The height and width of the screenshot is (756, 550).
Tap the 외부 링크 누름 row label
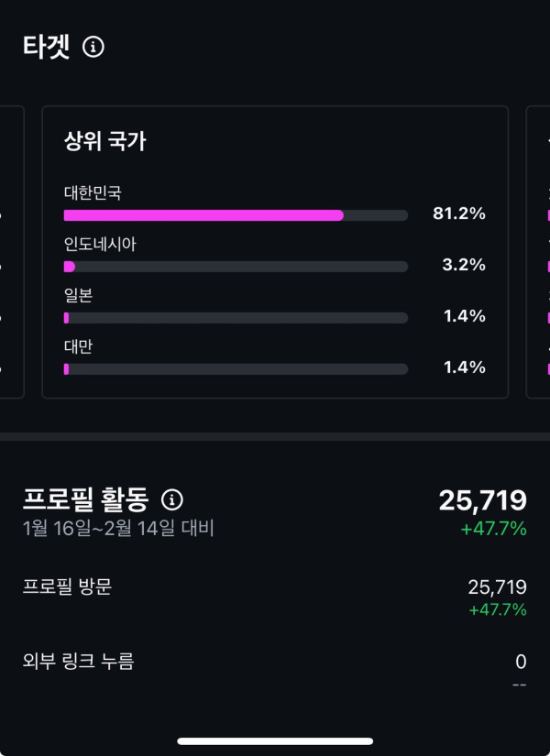click(78, 661)
